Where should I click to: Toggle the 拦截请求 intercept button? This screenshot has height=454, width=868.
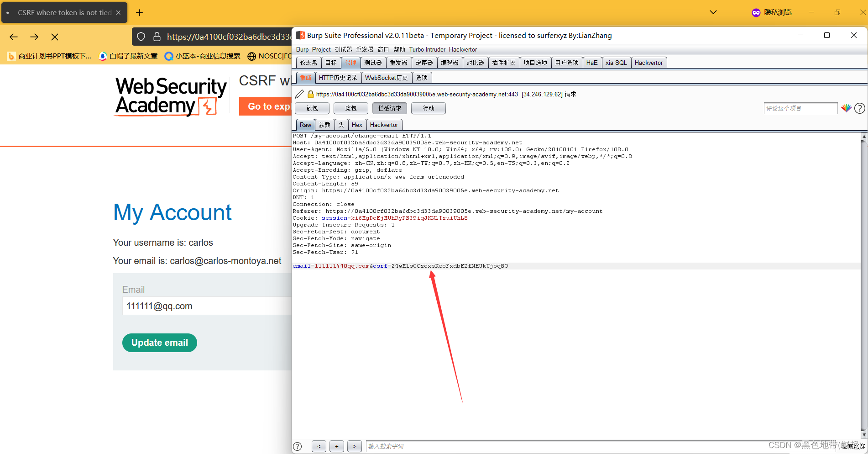390,108
